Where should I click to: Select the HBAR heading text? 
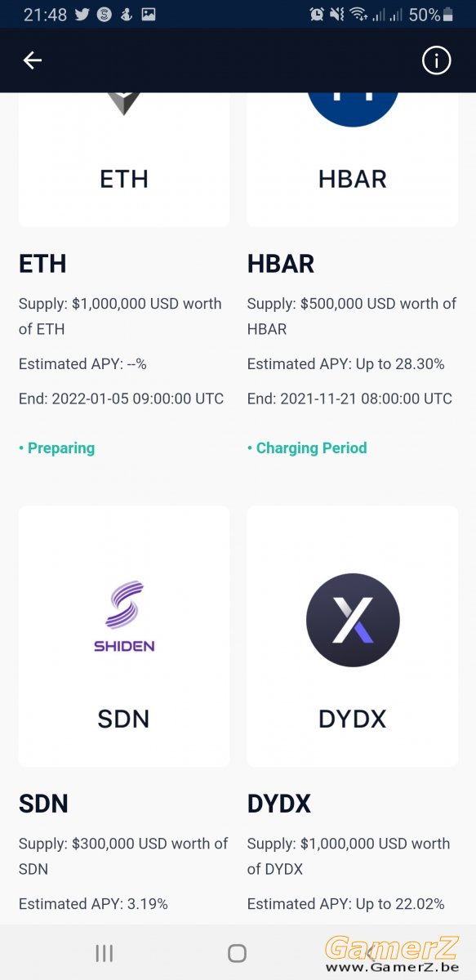coord(281,264)
